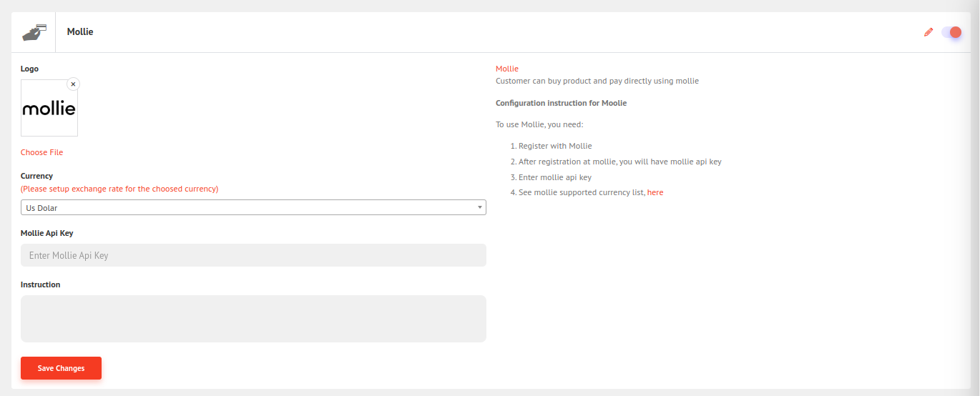980x396 pixels.
Task: Click the red Mollie heading link
Action: click(x=506, y=69)
